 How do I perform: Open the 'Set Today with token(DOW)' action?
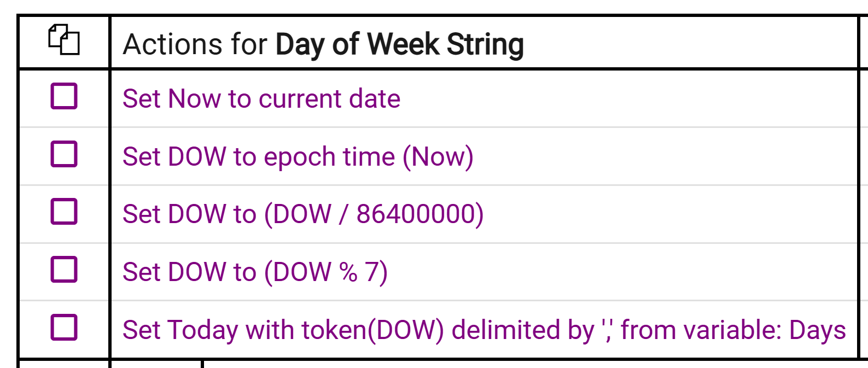tap(483, 330)
